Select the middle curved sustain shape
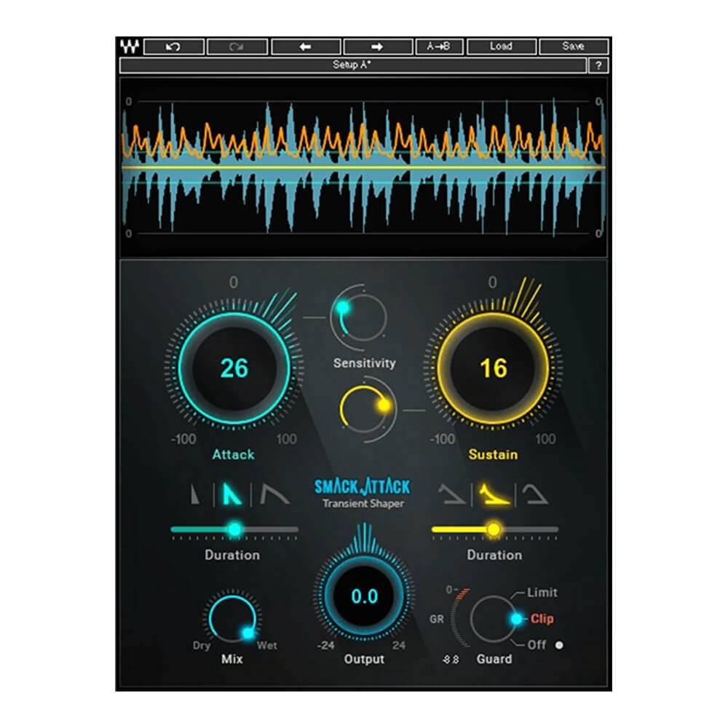This screenshot has width=728, height=728. click(494, 494)
